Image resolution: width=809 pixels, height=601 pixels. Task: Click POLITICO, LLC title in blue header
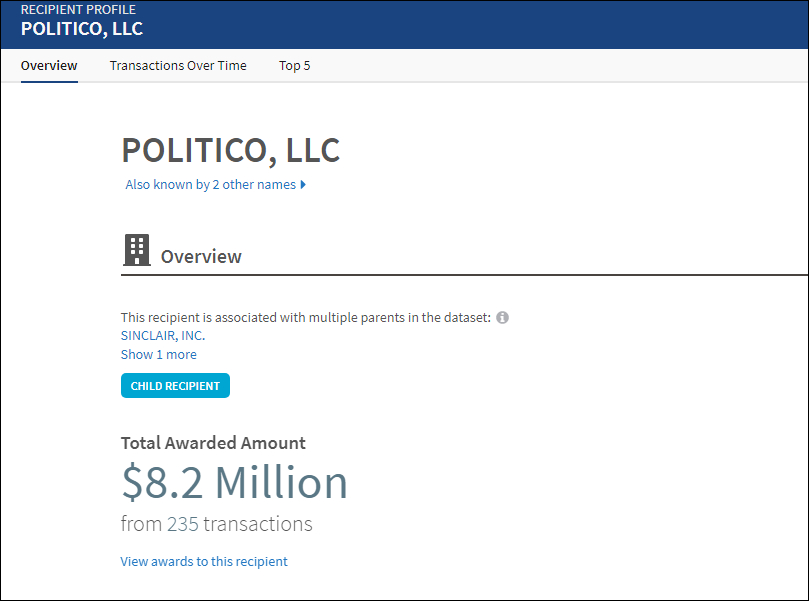[82, 29]
